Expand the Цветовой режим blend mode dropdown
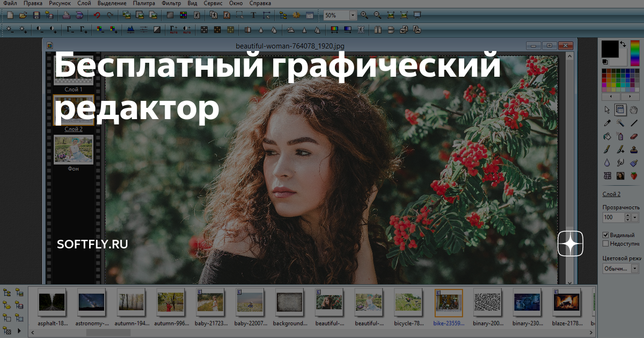 coord(635,268)
